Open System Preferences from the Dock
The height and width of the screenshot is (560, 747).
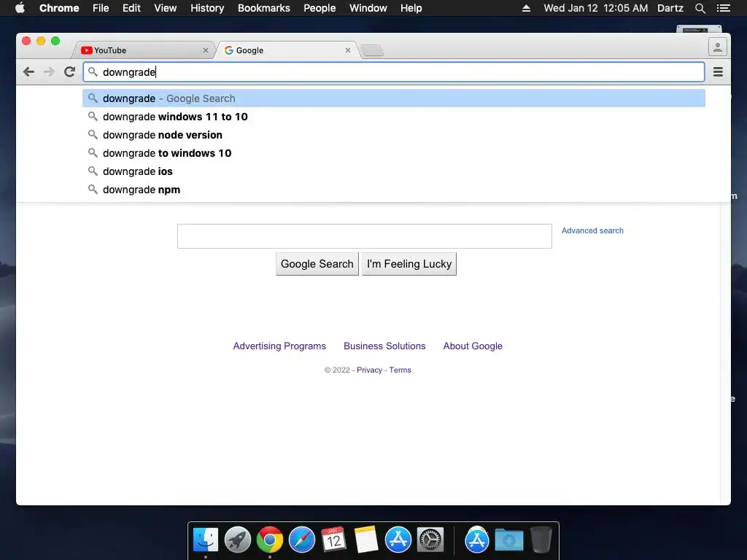(430, 540)
